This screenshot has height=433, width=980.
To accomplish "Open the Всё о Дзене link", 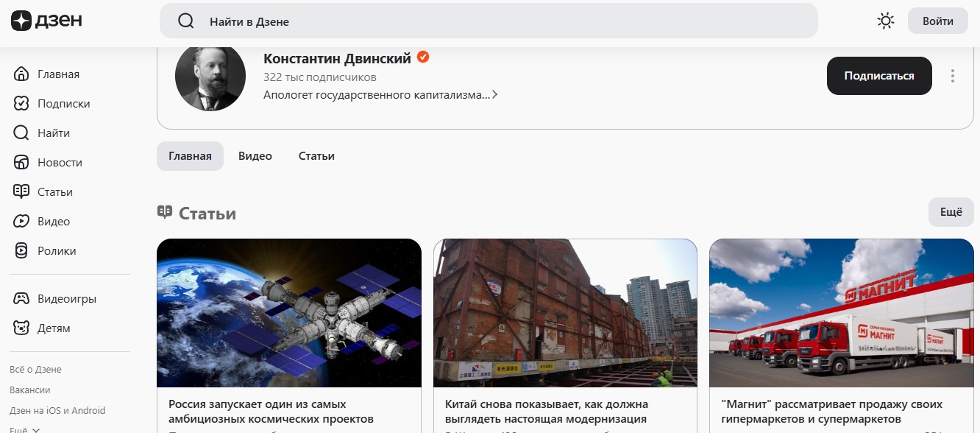I will click(x=35, y=370).
